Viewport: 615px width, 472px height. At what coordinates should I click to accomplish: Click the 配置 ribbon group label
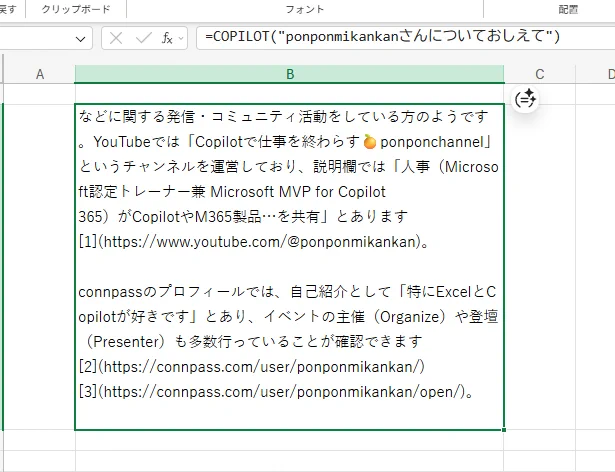[x=568, y=9]
